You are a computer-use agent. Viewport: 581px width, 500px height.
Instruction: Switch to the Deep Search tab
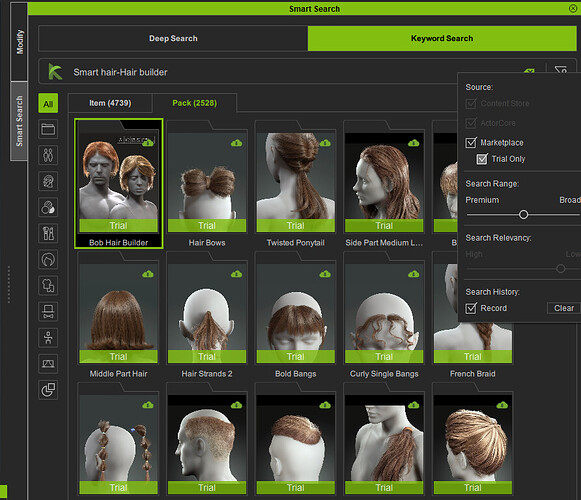[173, 38]
